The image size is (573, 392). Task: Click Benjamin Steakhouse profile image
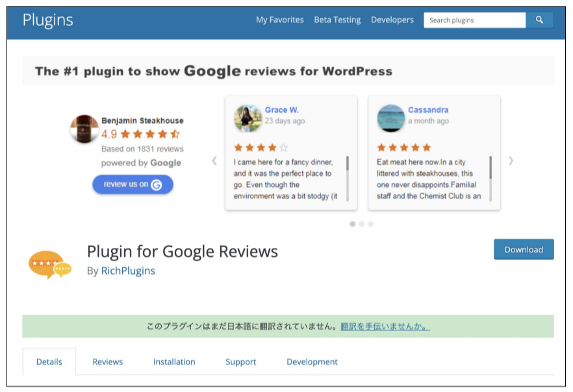84,129
